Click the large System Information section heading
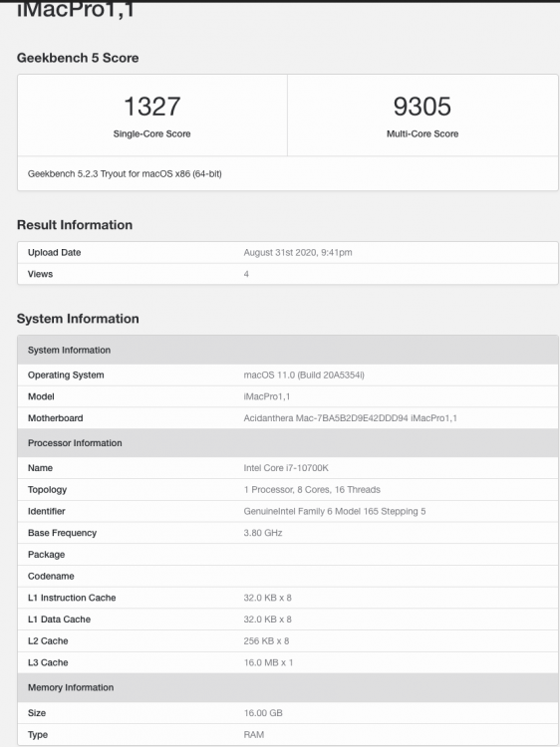Viewport: 560px width, 747px height. click(78, 319)
